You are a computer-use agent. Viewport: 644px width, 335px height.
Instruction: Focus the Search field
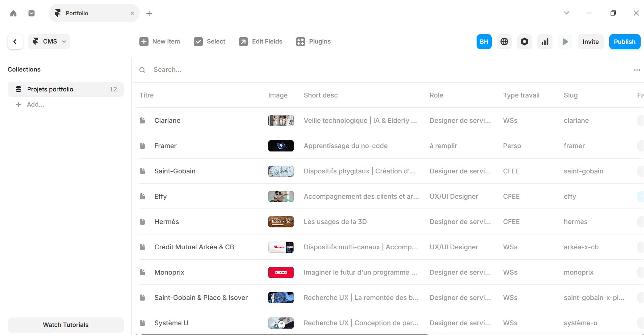point(381,70)
